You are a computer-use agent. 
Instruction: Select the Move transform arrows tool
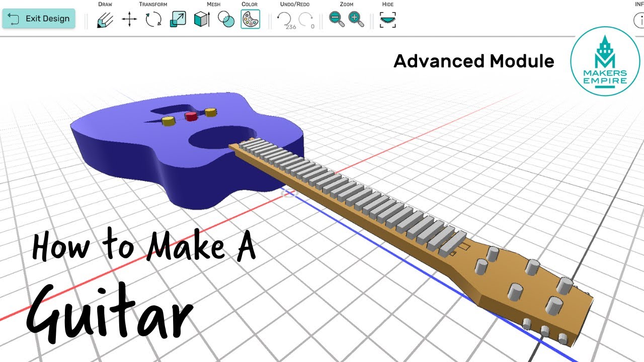[x=129, y=20]
